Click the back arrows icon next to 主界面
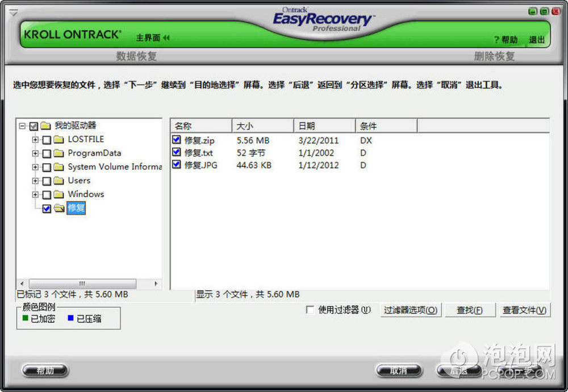Image resolution: width=568 pixels, height=392 pixels. tap(166, 37)
